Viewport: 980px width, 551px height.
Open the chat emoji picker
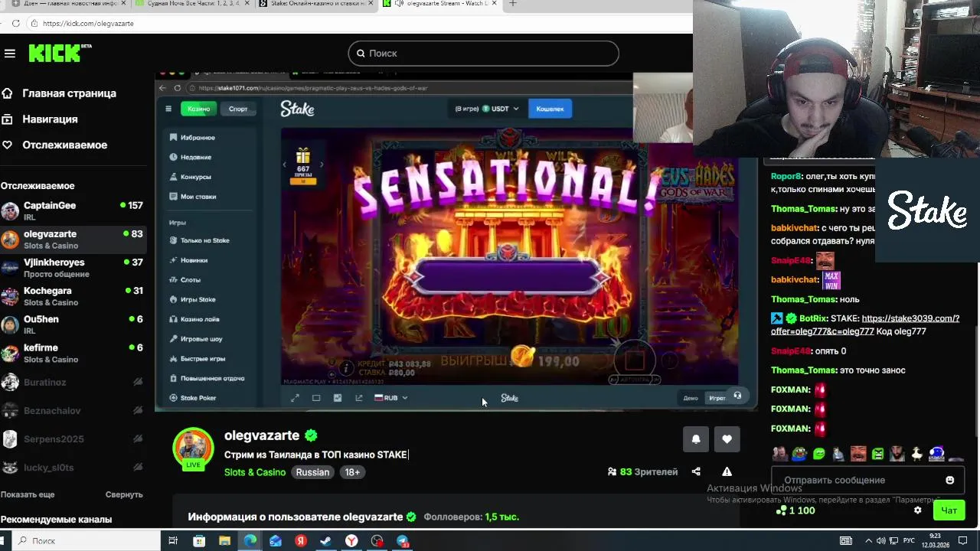950,480
